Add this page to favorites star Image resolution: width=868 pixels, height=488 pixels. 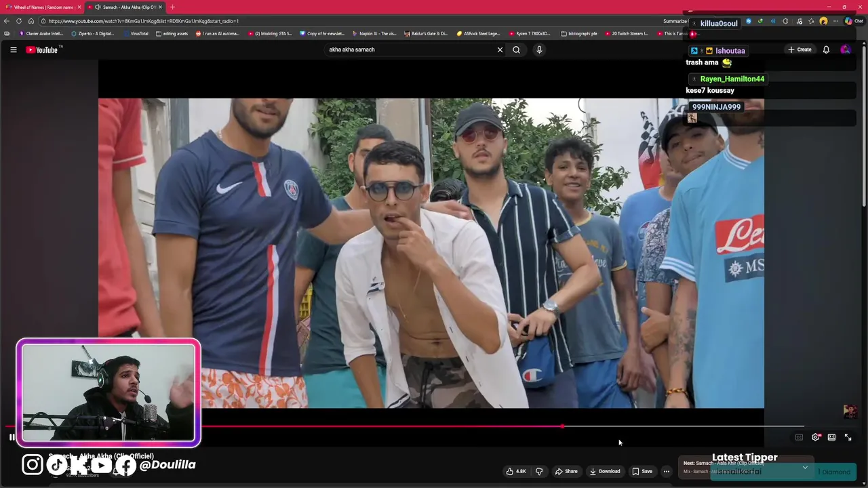point(811,21)
